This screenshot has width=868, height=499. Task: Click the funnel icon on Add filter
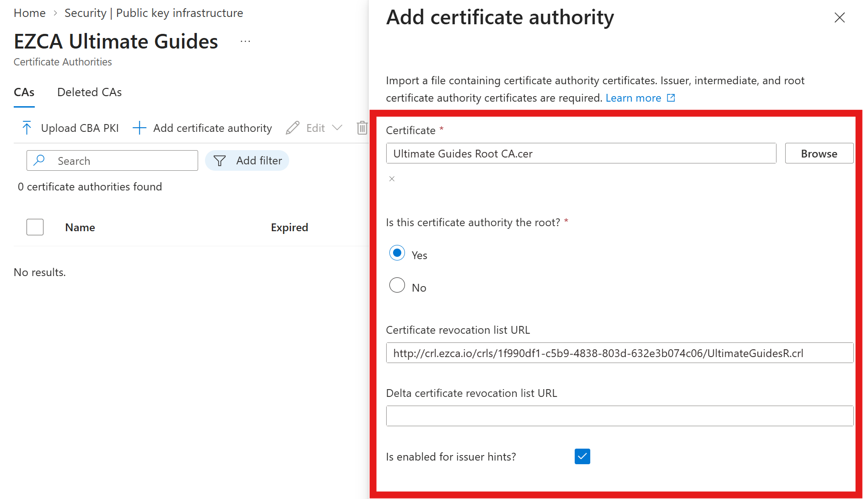pos(220,161)
